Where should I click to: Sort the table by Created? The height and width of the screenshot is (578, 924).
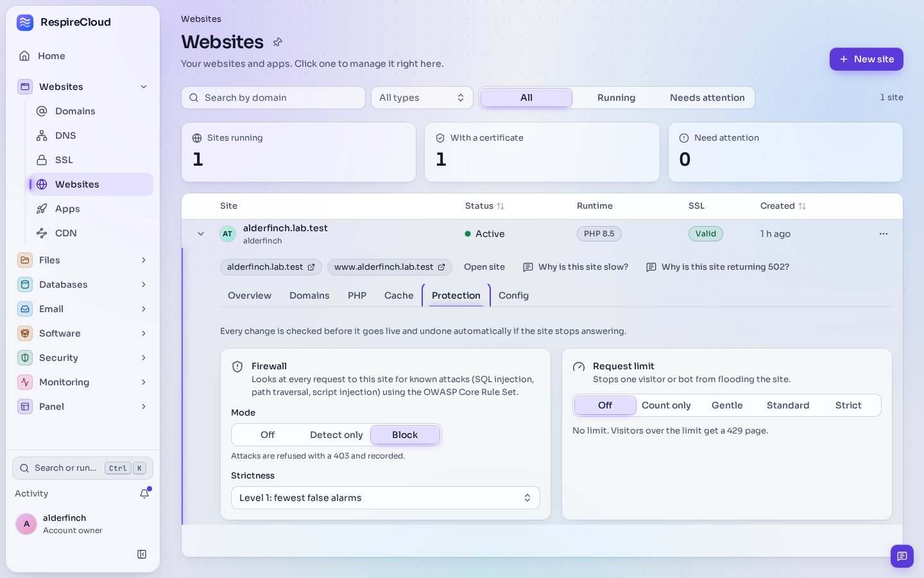point(783,206)
